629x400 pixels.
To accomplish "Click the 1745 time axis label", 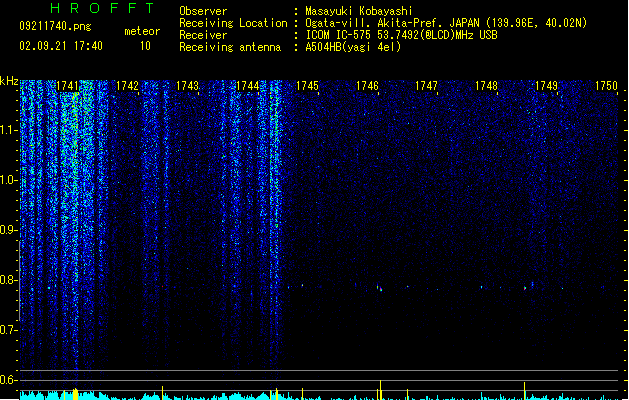I will pyautogui.click(x=307, y=86).
